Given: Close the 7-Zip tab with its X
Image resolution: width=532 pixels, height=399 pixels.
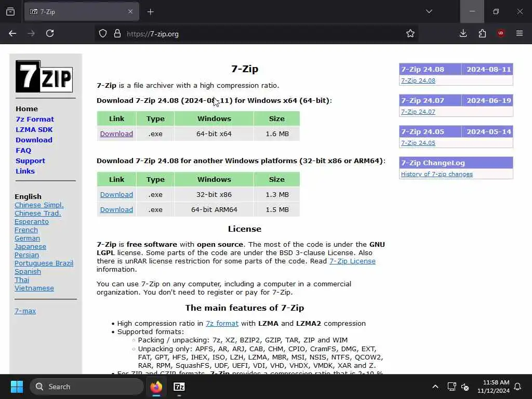Looking at the screenshot, I should click(x=130, y=11).
